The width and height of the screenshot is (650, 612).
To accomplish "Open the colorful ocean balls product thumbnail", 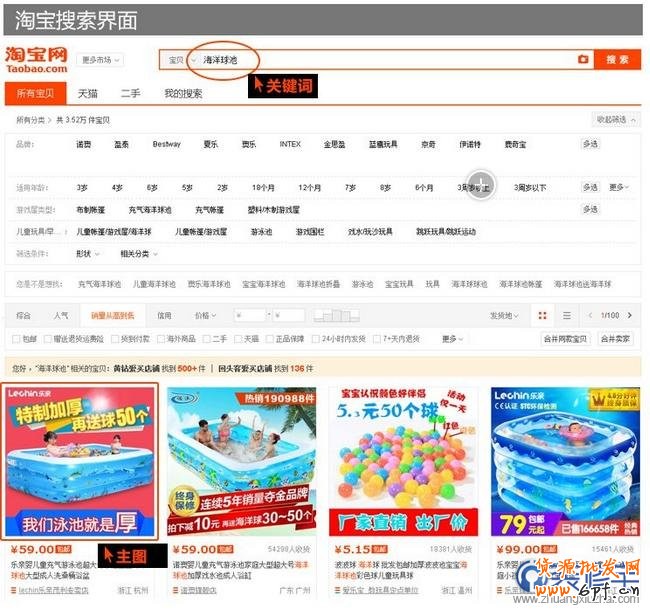I will [x=403, y=460].
